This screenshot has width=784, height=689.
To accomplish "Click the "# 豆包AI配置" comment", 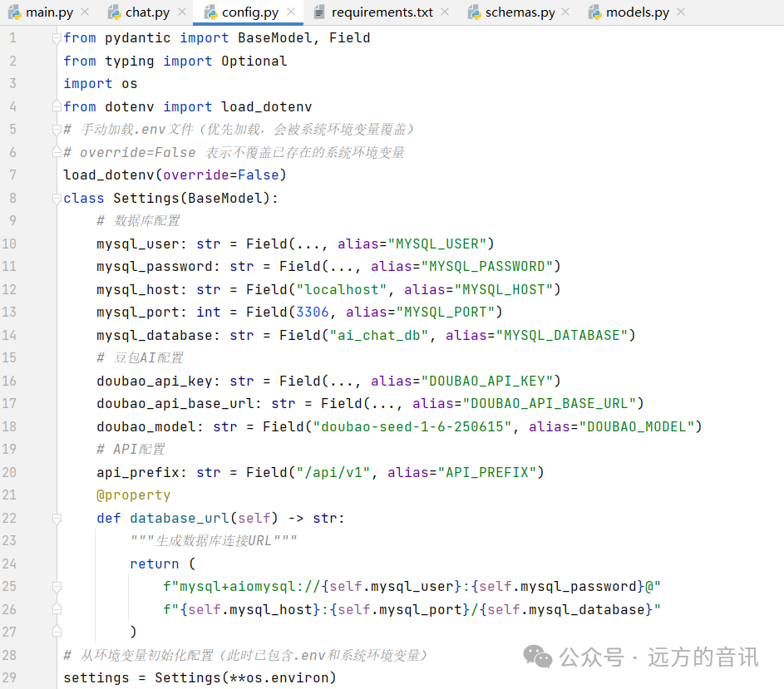I will 140,357.
